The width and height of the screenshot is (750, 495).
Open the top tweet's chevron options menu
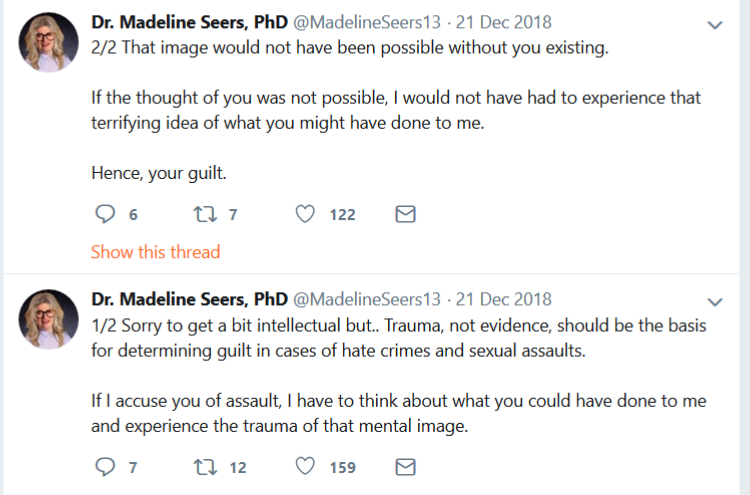coord(715,25)
